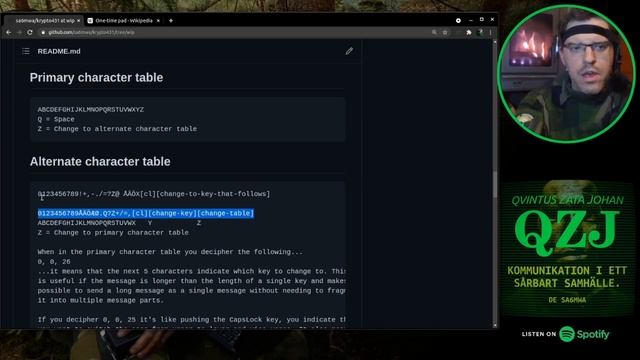Click the 'Q = Space' code line

click(56, 119)
